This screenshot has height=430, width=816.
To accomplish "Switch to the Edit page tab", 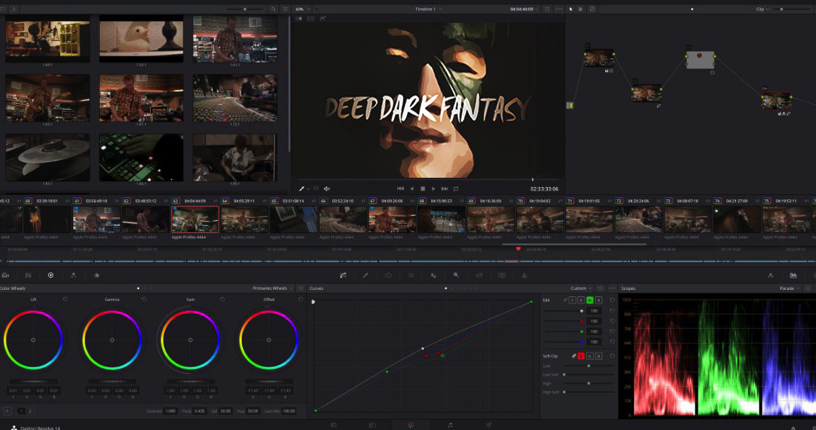I will [372, 425].
